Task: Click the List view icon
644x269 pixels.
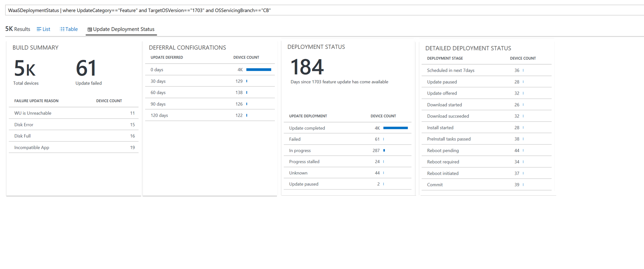Action: pyautogui.click(x=39, y=29)
